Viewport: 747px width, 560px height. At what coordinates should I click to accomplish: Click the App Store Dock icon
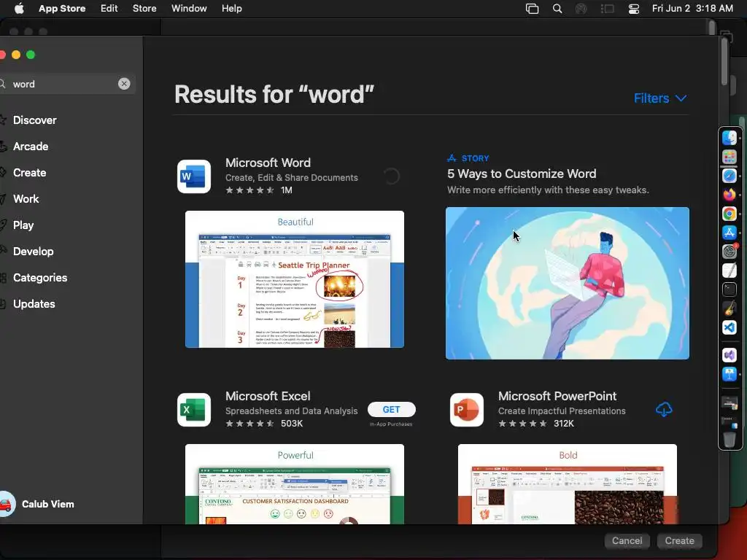pos(729,233)
